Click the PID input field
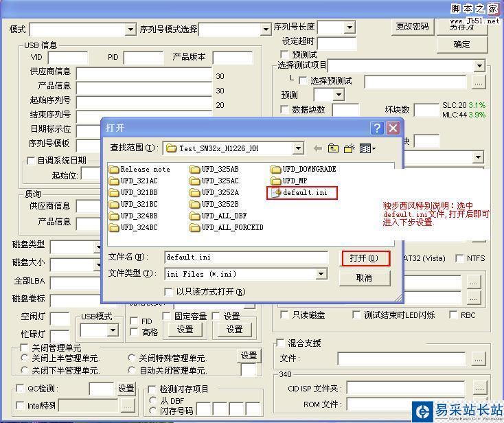This screenshot has height=423, width=504. click(x=144, y=58)
